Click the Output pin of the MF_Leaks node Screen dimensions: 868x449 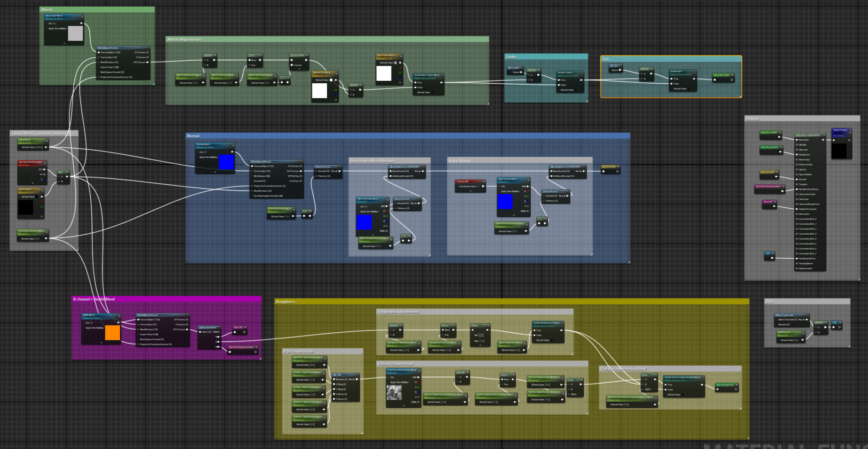[x=521, y=72]
